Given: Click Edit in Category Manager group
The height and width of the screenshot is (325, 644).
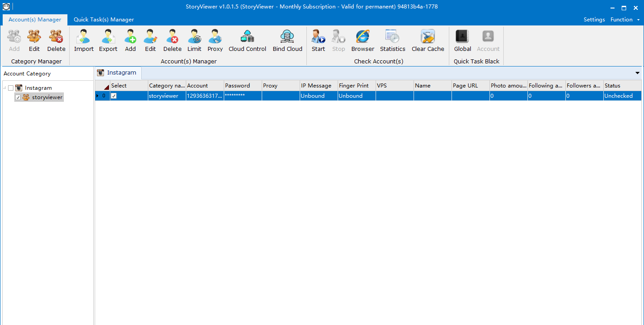Looking at the screenshot, I should (34, 41).
